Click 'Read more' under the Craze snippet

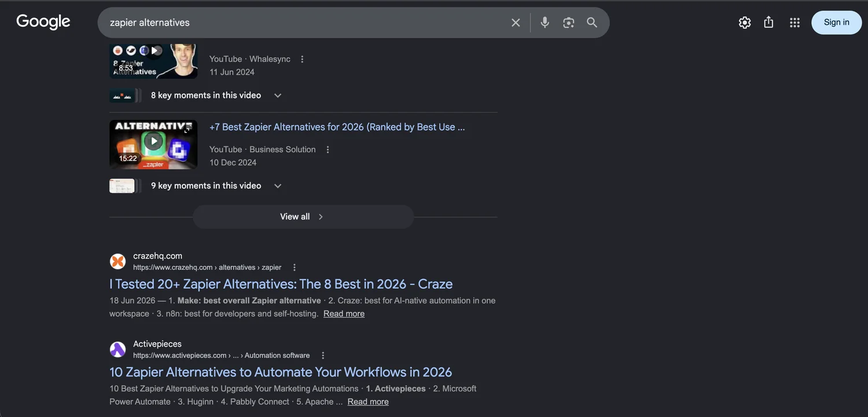(344, 314)
